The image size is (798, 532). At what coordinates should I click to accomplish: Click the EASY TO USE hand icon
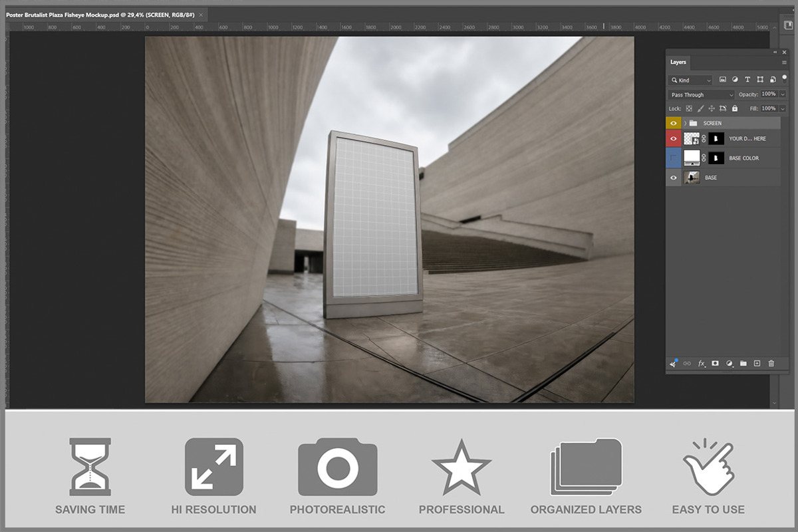click(x=708, y=467)
